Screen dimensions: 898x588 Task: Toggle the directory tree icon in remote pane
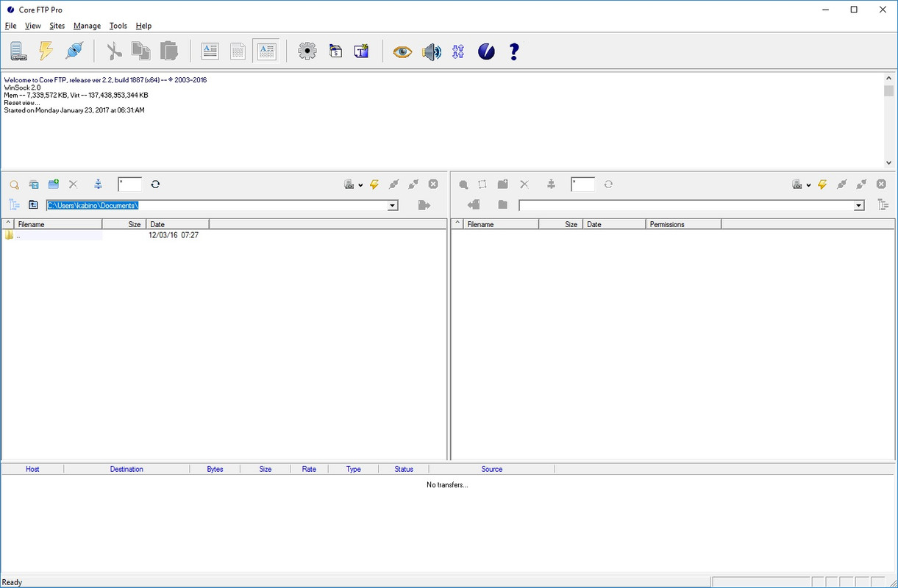(x=883, y=205)
